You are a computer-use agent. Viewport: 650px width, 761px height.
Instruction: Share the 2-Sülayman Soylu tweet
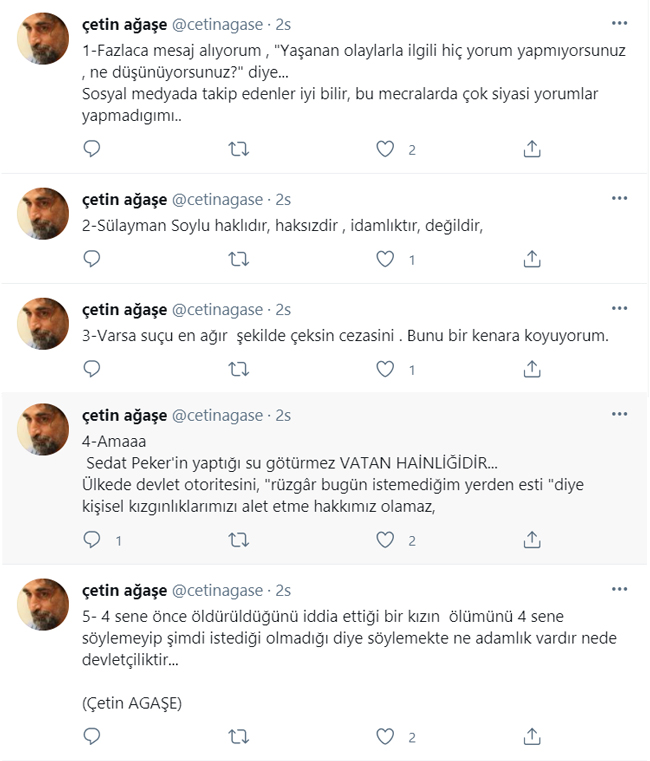(532, 259)
